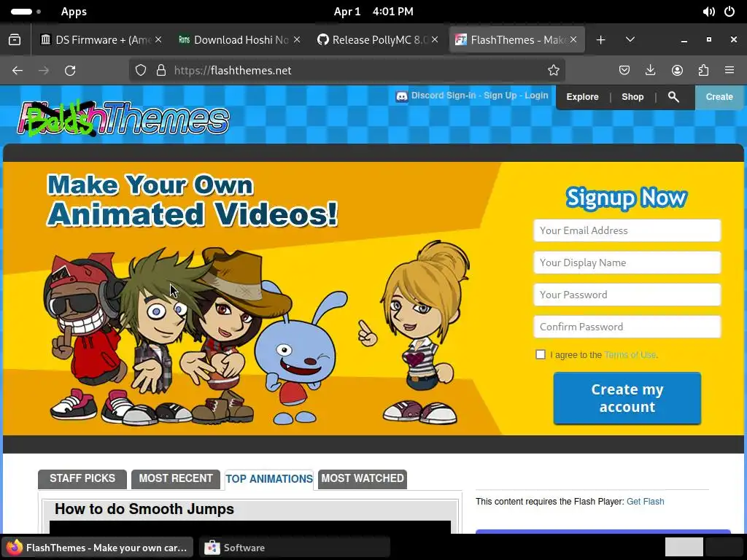Image resolution: width=747 pixels, height=560 pixels.
Task: Open the Terms of Use link
Action: pyautogui.click(x=630, y=355)
